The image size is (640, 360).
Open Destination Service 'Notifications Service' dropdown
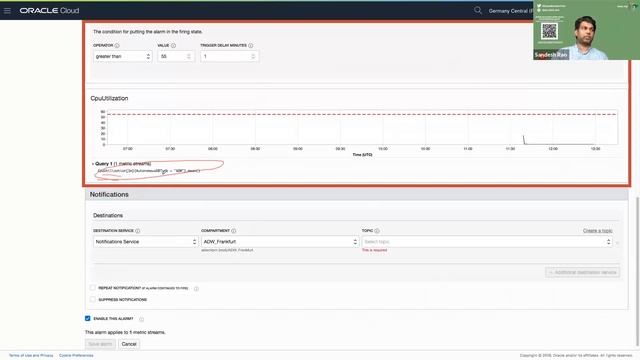(x=145, y=242)
